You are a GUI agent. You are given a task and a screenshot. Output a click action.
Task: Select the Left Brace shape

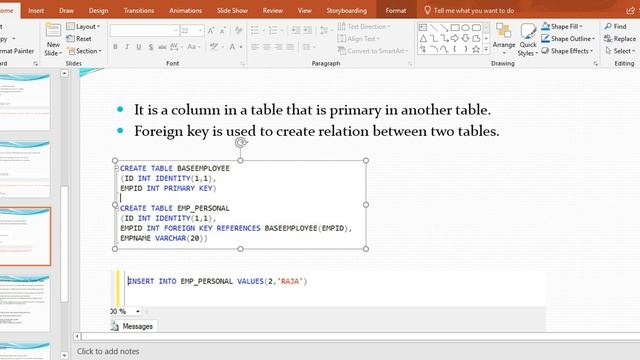455,49
